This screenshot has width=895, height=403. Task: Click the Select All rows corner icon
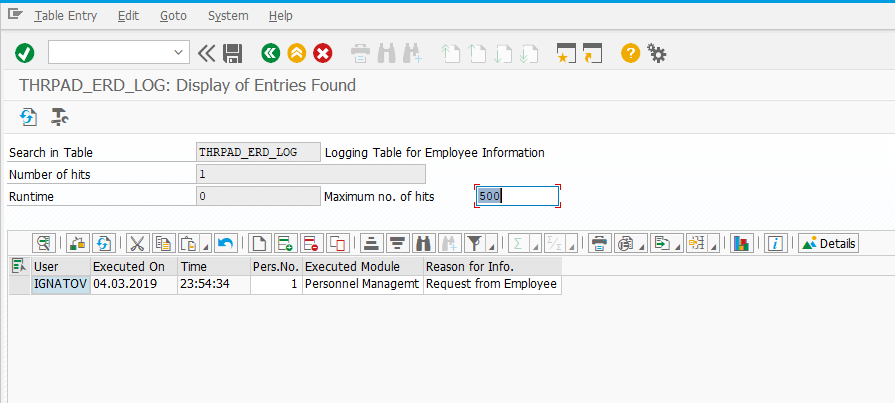point(19,266)
